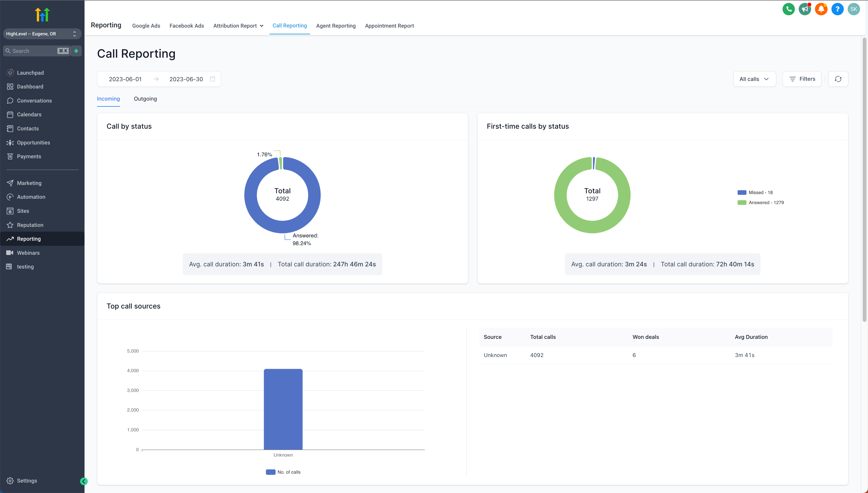
Task: Refresh the call report data
Action: 838,79
